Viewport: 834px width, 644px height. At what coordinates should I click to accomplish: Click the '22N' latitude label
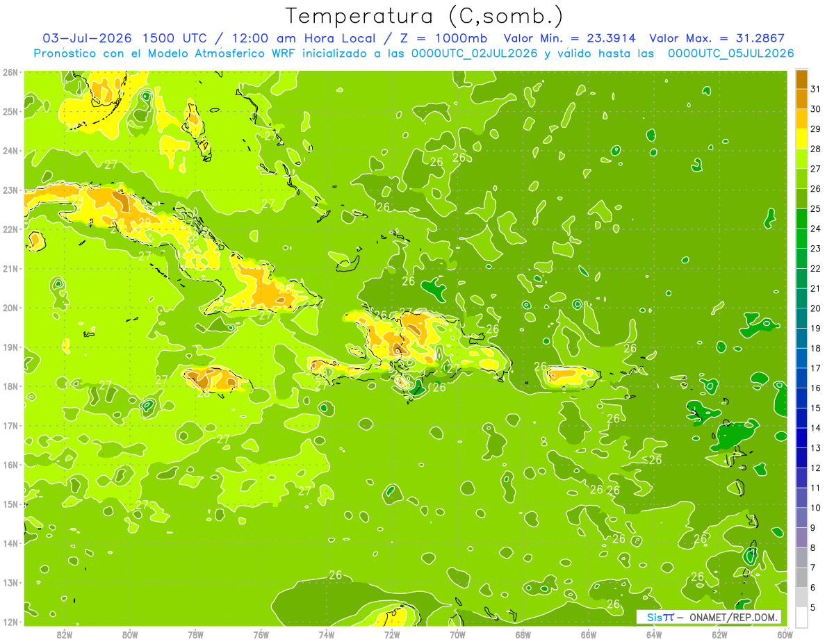pos(10,229)
